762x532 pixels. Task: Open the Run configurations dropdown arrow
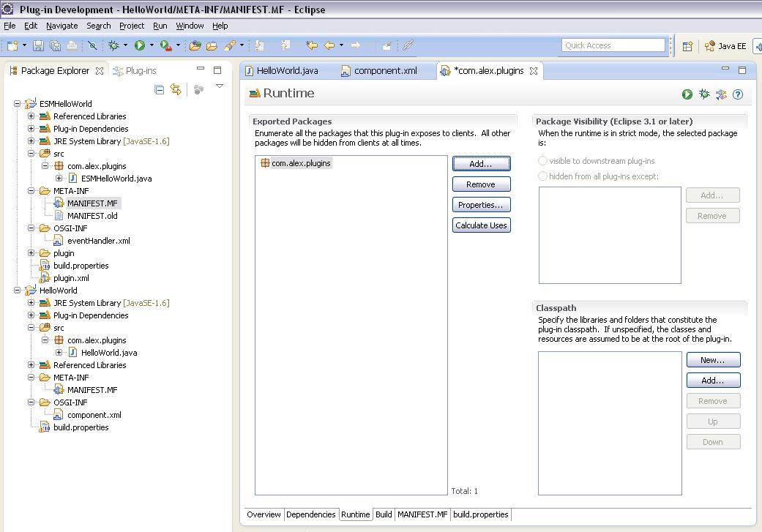pyautogui.click(x=152, y=45)
